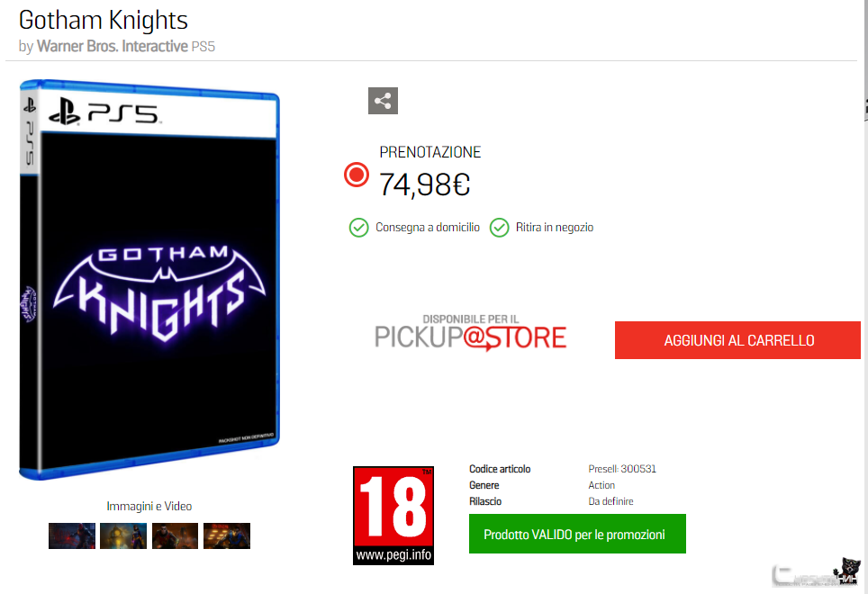Click the Action genre value
This screenshot has height=594, width=868.
coord(601,485)
